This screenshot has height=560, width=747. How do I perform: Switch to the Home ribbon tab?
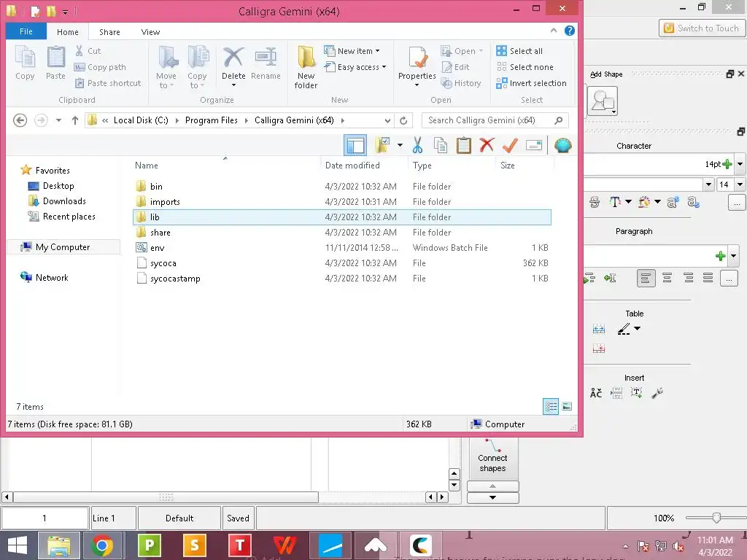[68, 32]
